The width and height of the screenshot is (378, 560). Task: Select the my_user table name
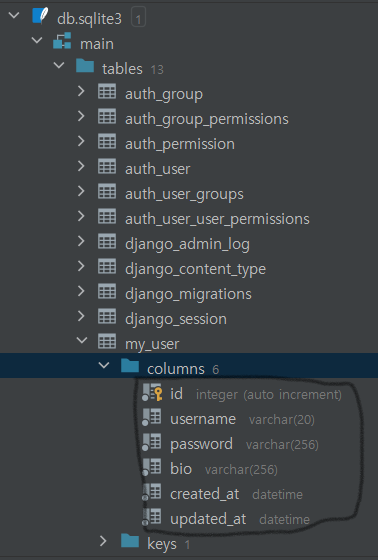pos(152,345)
